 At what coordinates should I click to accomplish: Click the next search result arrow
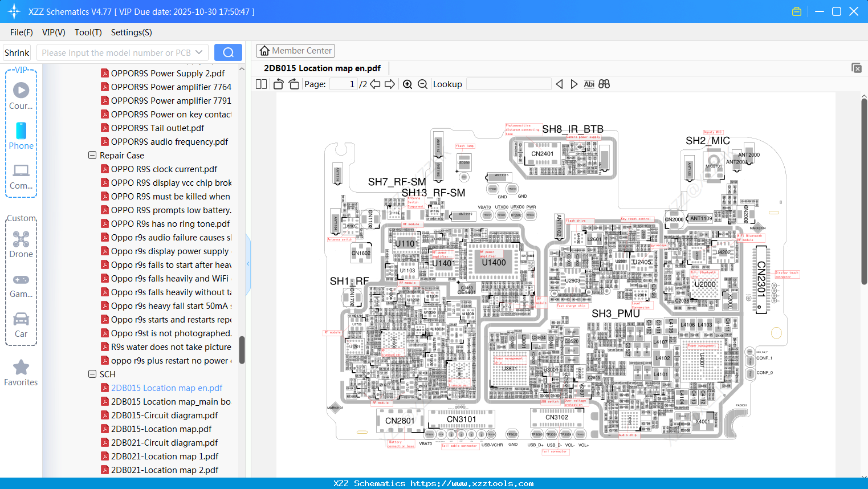click(x=573, y=84)
